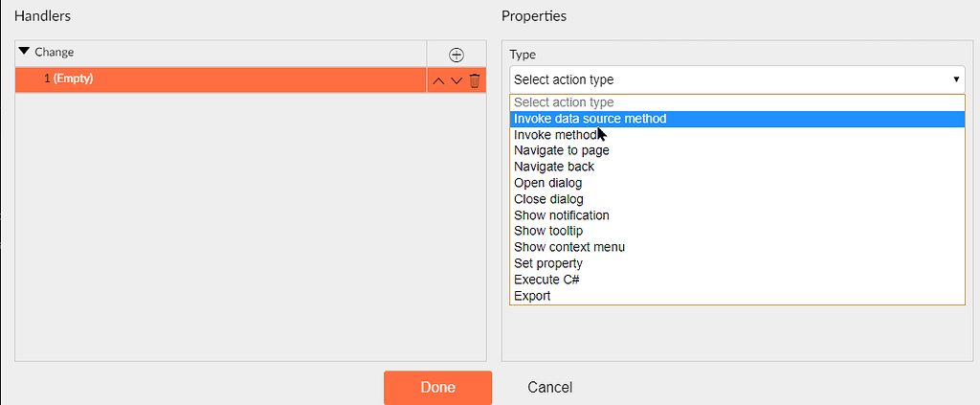
Task: Choose Invoke method option
Action: click(x=738, y=135)
